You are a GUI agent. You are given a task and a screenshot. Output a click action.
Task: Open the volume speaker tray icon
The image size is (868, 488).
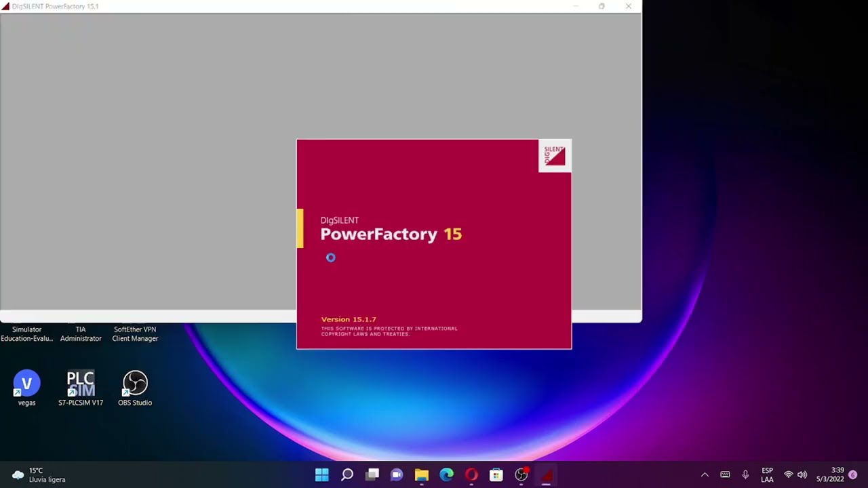click(802, 475)
